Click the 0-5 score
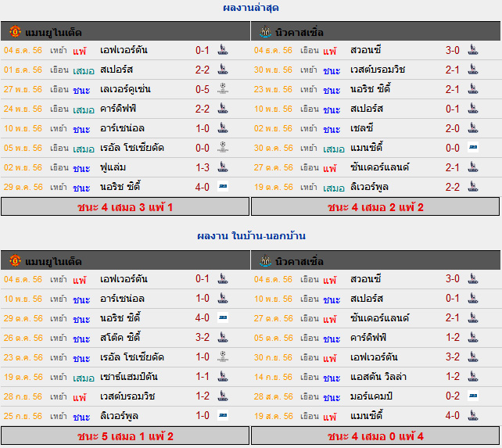Viewport: 502px width, 448px height. coord(203,89)
